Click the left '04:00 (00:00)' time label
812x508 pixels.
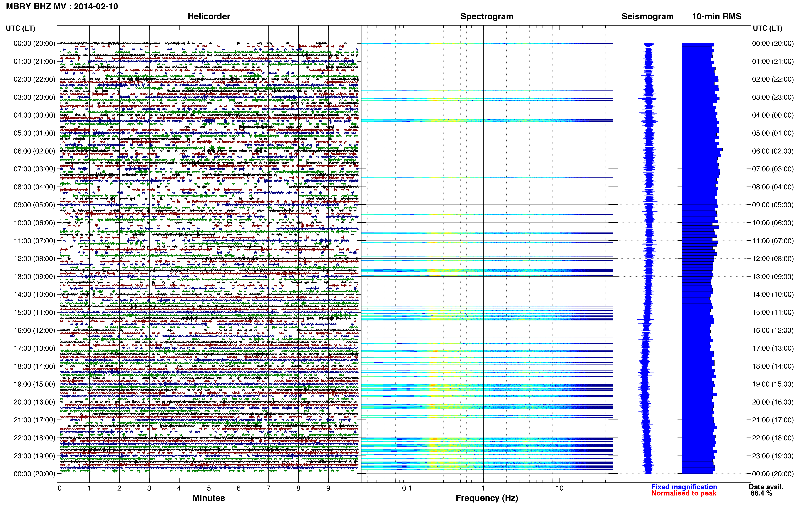[34, 115]
